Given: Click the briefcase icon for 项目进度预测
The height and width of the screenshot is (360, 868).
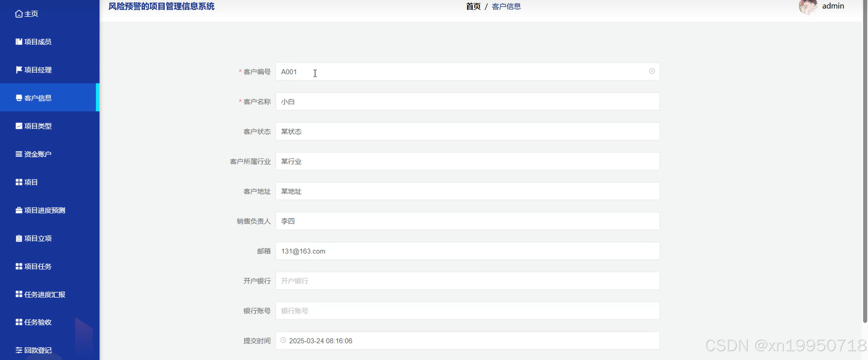Looking at the screenshot, I should click(x=19, y=210).
